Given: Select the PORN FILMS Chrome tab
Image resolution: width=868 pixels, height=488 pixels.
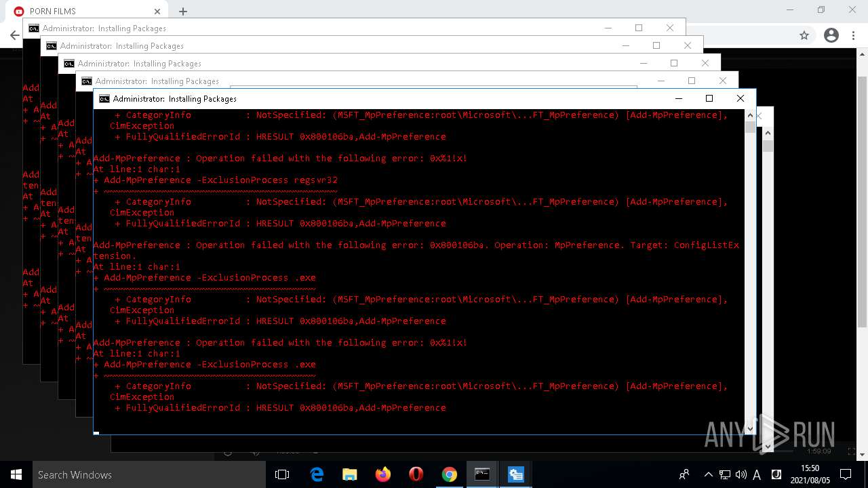Looking at the screenshot, I should [x=87, y=11].
